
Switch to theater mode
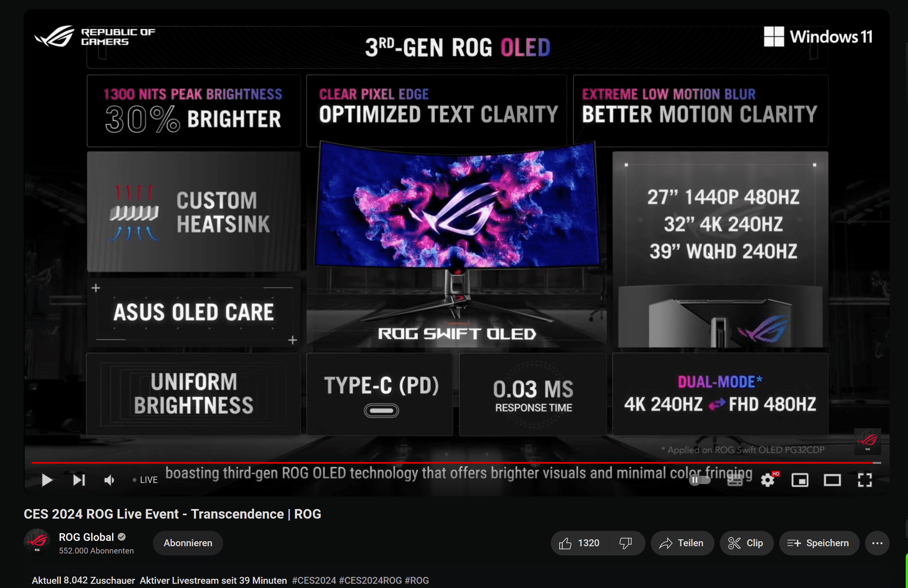pyautogui.click(x=832, y=480)
